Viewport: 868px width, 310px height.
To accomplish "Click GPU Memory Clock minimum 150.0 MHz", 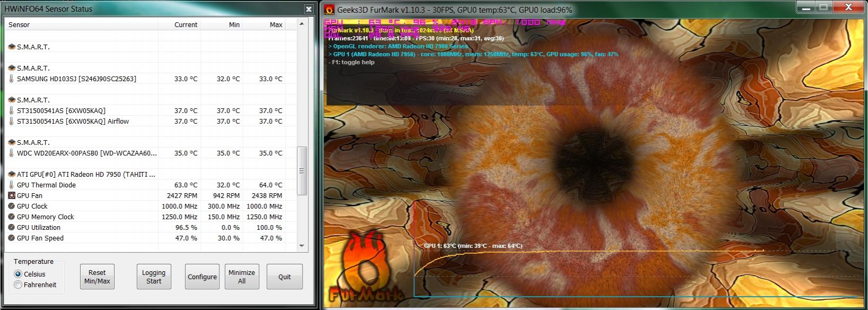I will (x=223, y=217).
